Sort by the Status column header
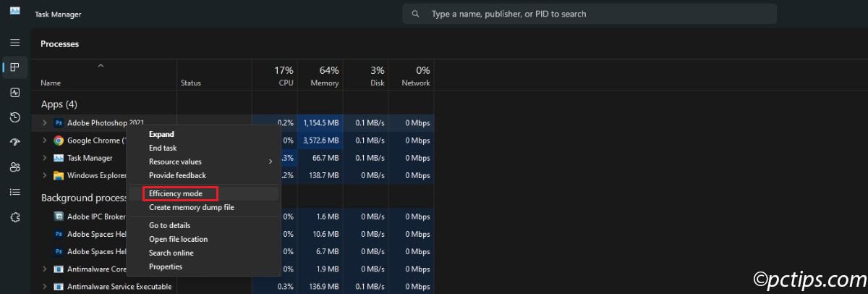The height and width of the screenshot is (294, 868). (x=191, y=83)
